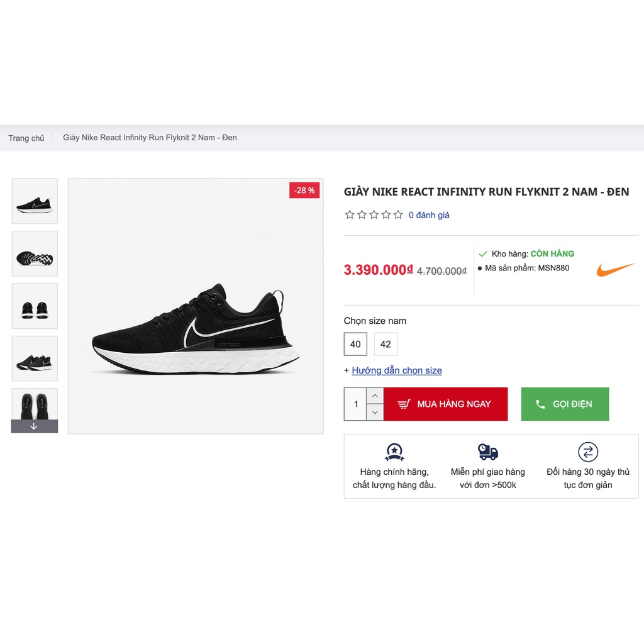Select size 42
This screenshot has width=644, height=644.
tap(386, 344)
